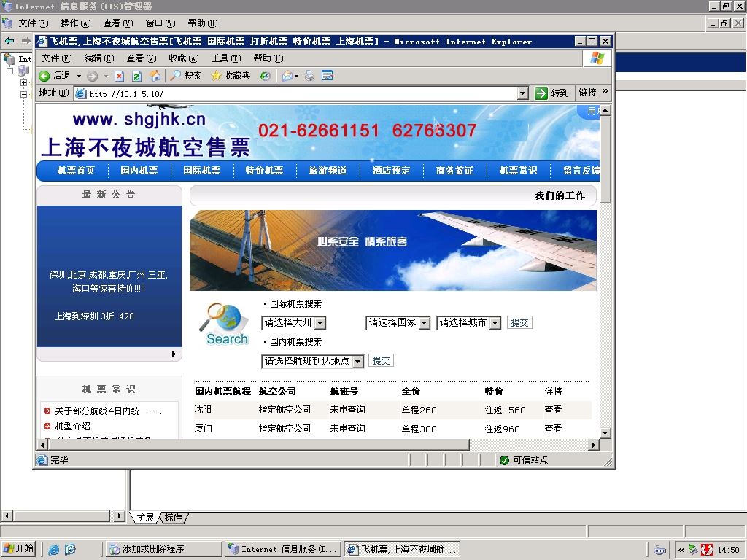Click 查看 link in the 厦门 row
This screenshot has height=560, width=747.
click(553, 429)
